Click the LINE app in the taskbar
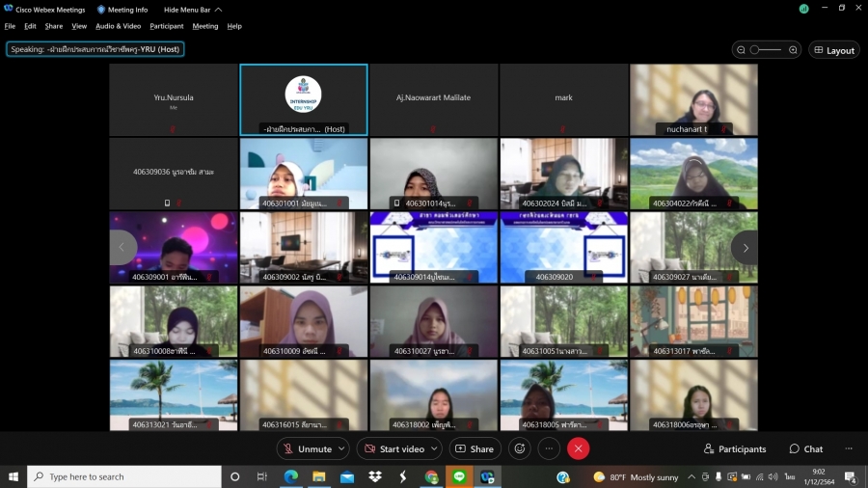Viewport: 868px width, 488px height. pyautogui.click(x=459, y=476)
